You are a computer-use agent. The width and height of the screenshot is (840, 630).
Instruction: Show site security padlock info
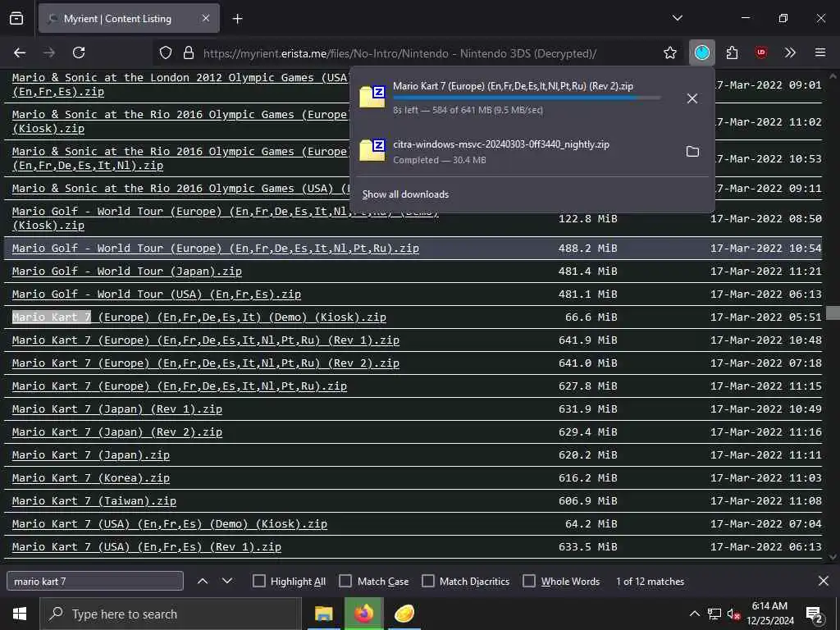[188, 53]
